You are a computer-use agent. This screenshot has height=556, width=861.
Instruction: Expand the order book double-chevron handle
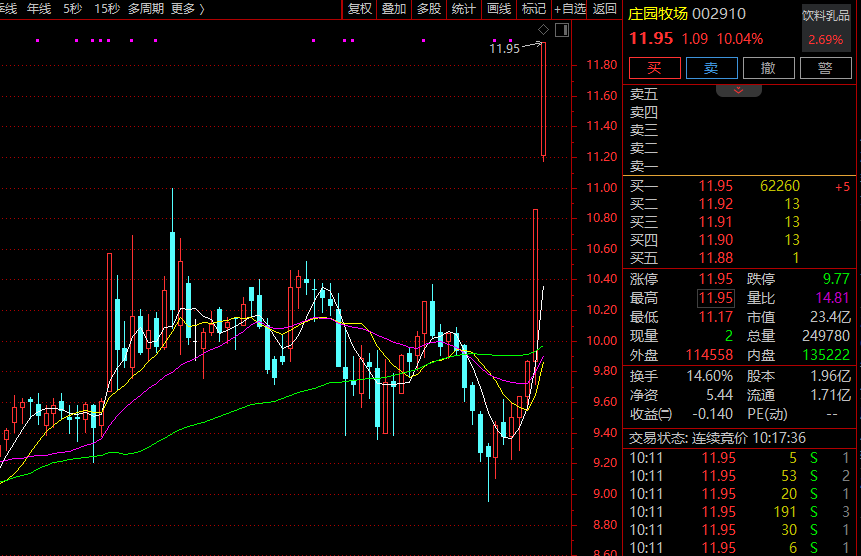coord(739,90)
